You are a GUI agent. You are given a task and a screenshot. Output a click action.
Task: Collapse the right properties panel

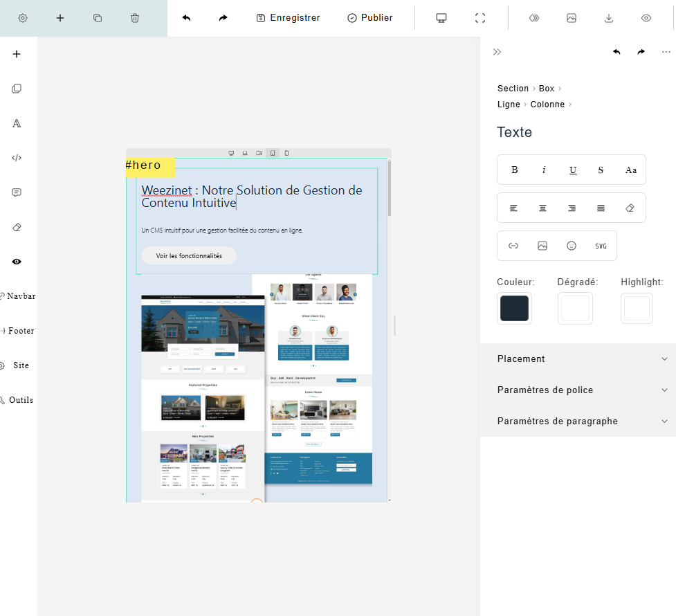[x=497, y=52]
